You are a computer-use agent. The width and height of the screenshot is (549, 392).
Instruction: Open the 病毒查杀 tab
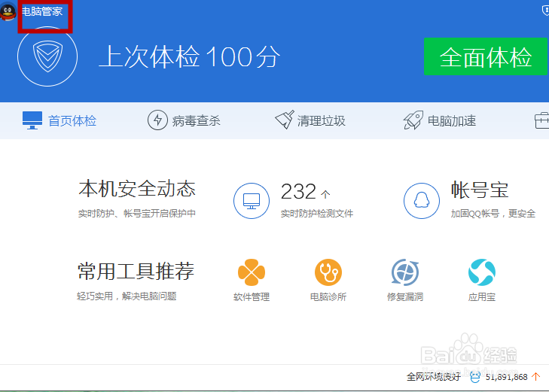point(185,120)
